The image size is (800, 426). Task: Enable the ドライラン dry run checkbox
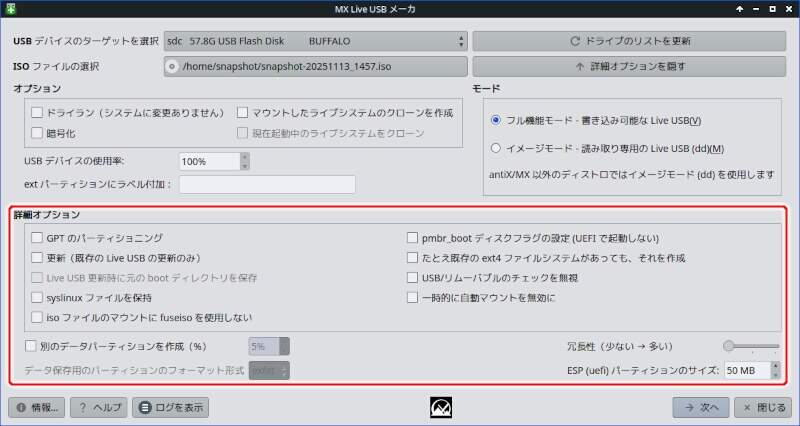(x=37, y=113)
